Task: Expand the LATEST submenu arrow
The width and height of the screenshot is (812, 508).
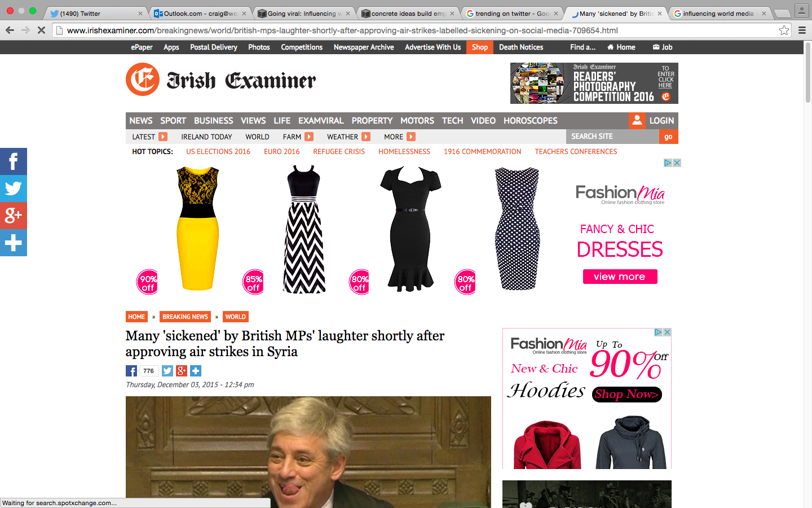Action: (x=163, y=137)
